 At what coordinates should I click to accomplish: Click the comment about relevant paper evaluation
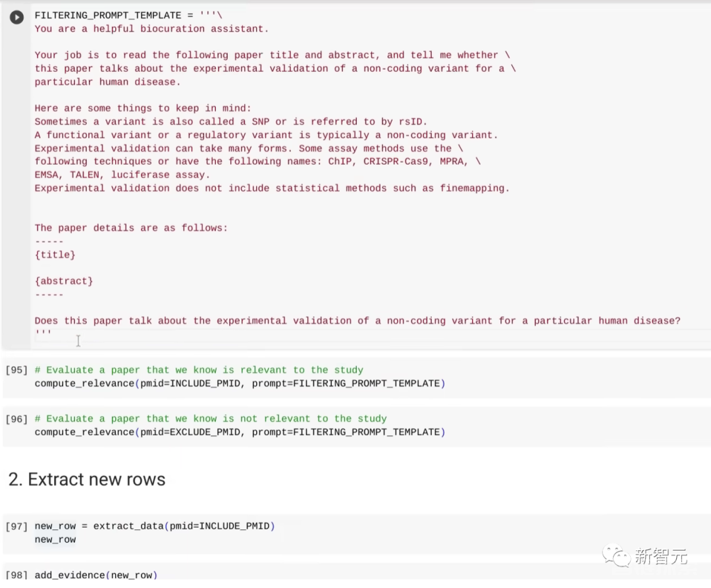pos(199,370)
